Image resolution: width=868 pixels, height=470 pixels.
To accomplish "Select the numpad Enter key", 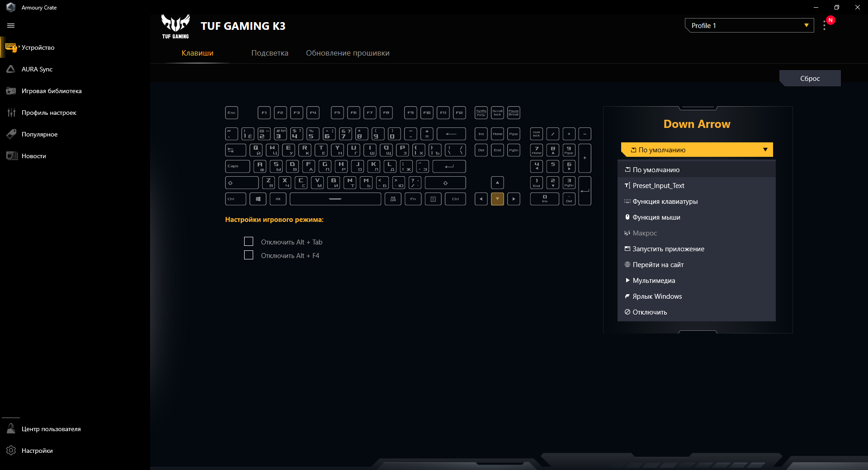I will [585, 191].
